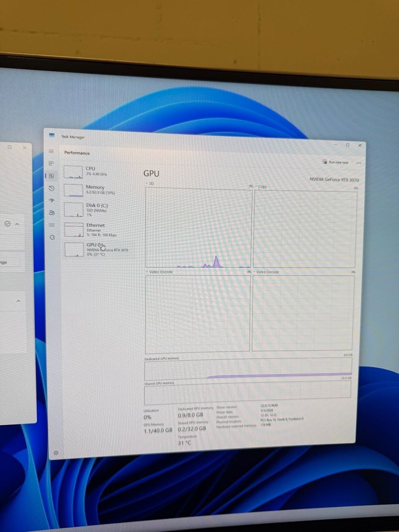
Task: Click green checkmark icon in left window
Action: [x=7, y=223]
